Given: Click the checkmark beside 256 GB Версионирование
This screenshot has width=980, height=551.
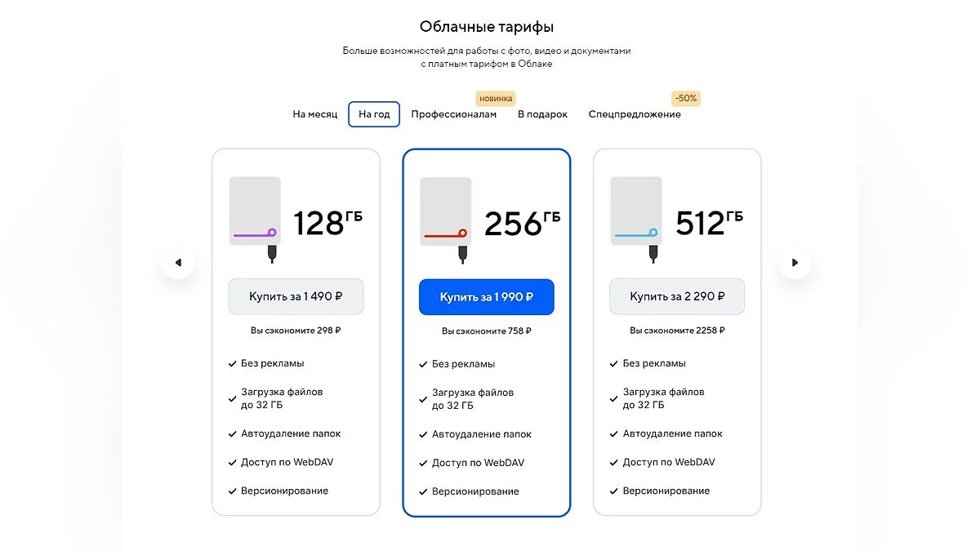Looking at the screenshot, I should (x=423, y=492).
